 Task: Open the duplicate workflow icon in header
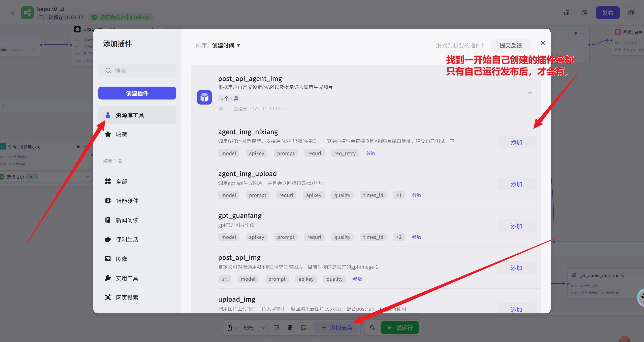point(567,13)
